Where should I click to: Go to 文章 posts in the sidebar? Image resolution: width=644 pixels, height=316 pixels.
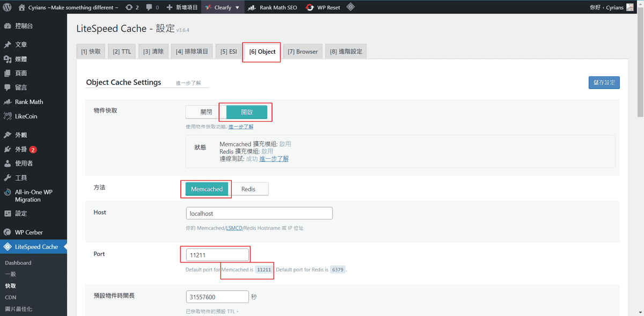(33, 45)
